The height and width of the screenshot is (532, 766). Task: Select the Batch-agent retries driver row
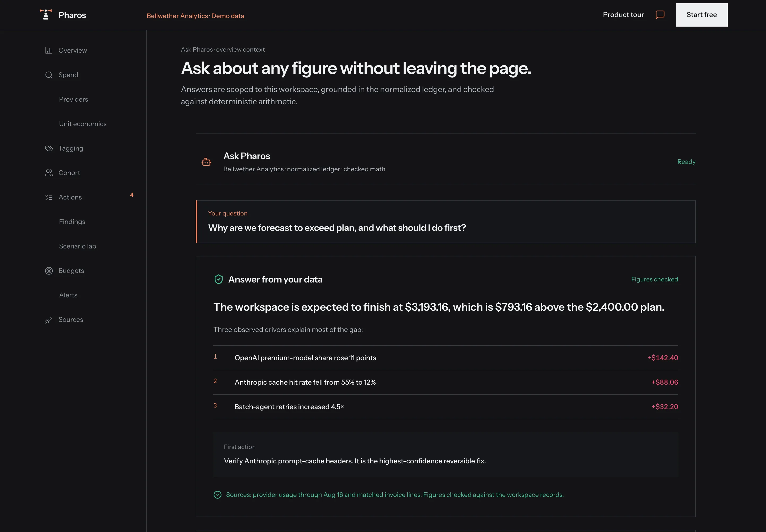click(x=445, y=407)
